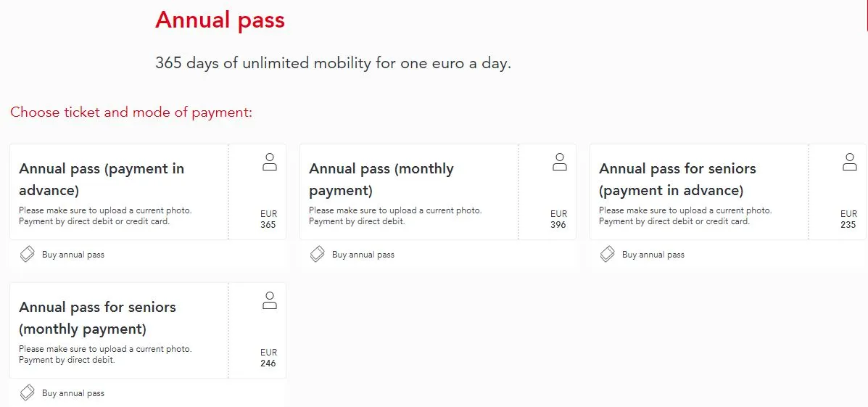The width and height of the screenshot is (868, 407).
Task: Click the EUR 246 price
Action: pyautogui.click(x=268, y=358)
